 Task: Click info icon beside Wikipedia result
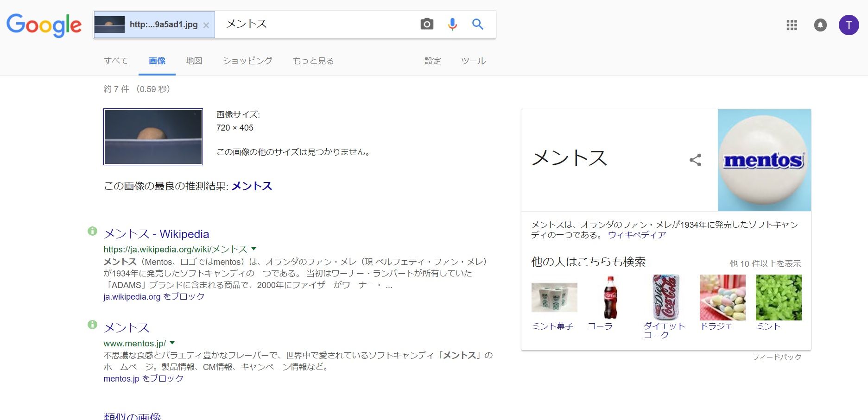coord(92,231)
